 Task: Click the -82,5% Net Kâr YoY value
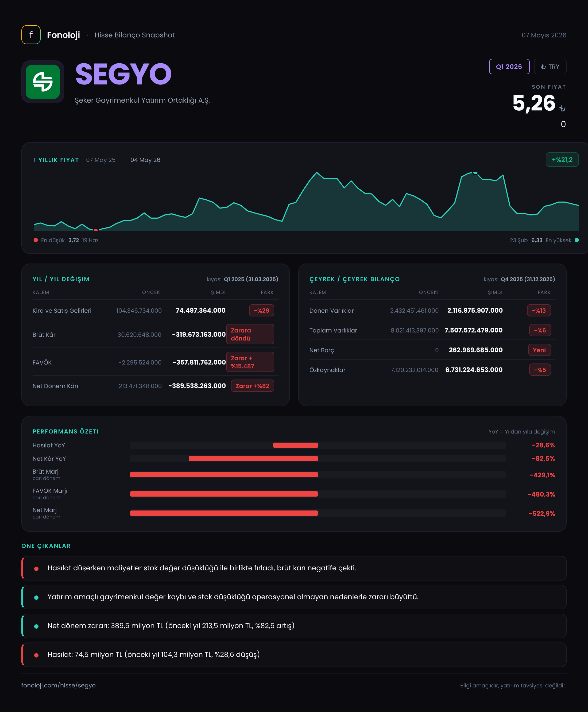tap(543, 459)
